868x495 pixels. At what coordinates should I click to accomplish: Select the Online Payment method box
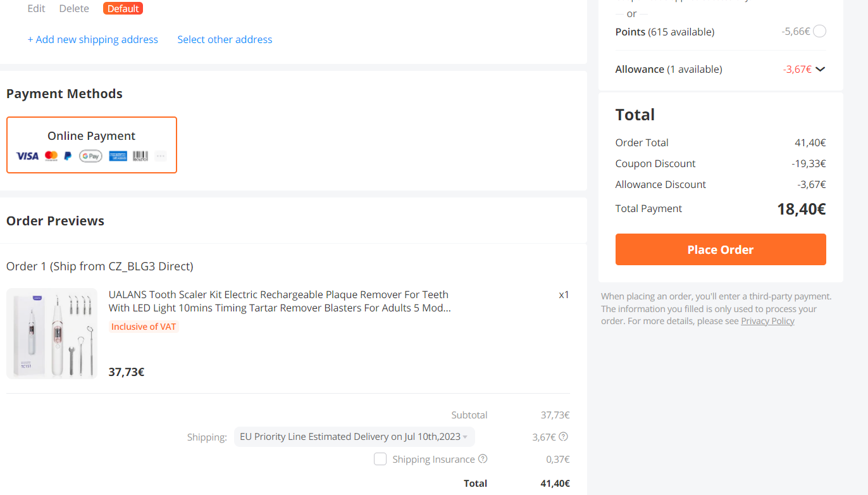pyautogui.click(x=92, y=145)
